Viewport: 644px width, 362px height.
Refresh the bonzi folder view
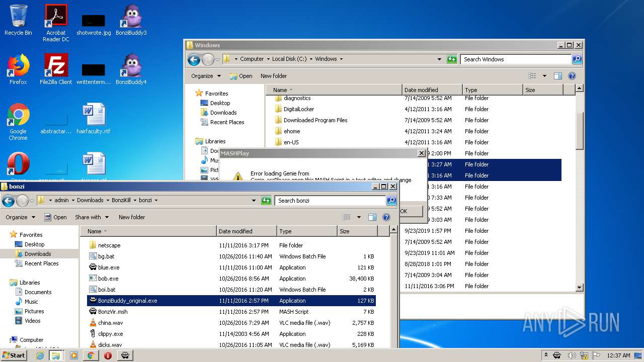pyautogui.click(x=266, y=201)
